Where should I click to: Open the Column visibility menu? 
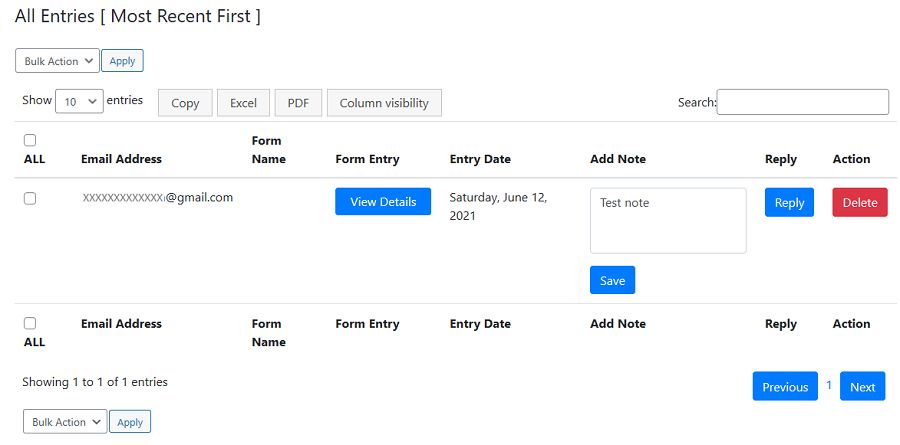384,103
